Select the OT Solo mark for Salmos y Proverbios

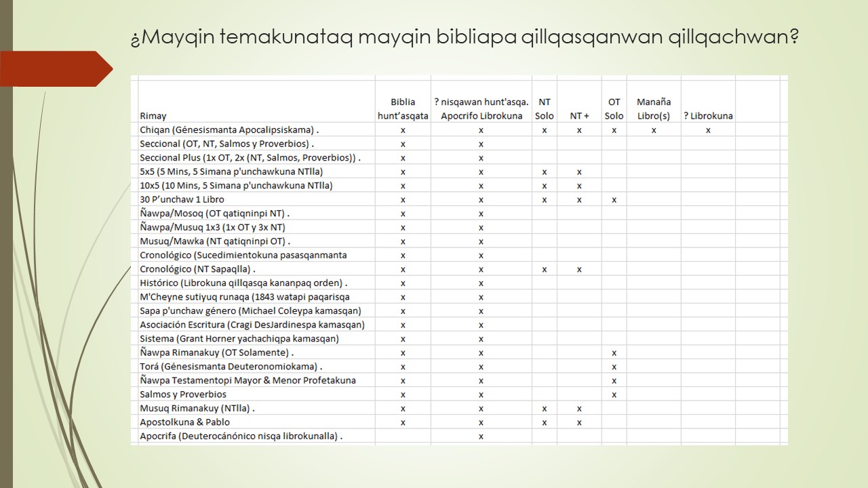(614, 394)
